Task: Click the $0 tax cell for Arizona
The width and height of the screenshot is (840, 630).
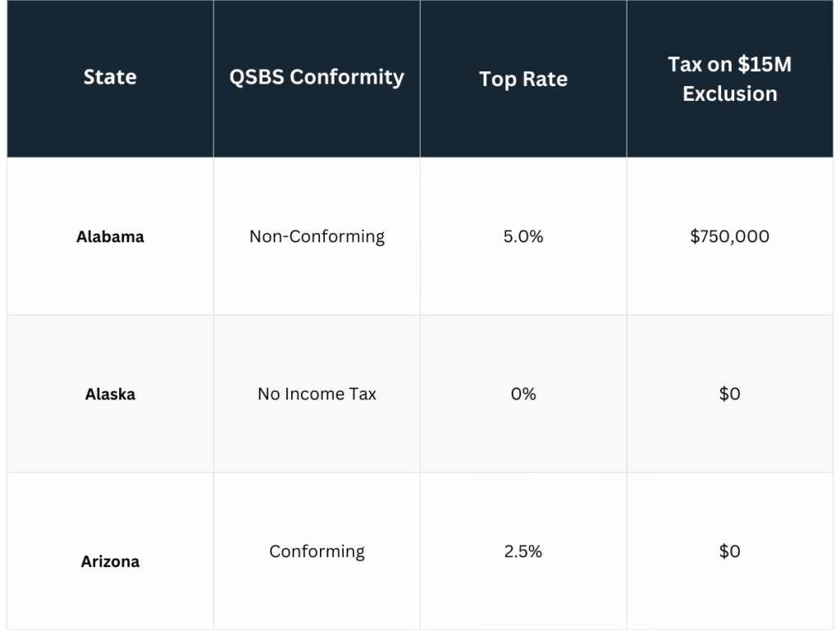Action: (x=729, y=551)
